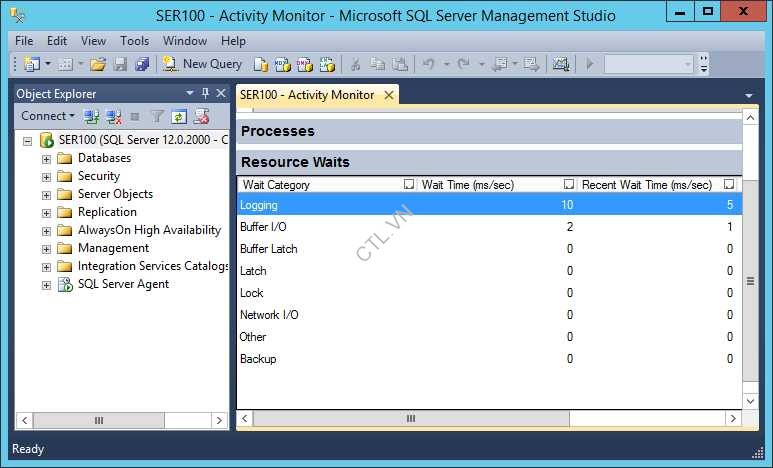Open the Window menu
The image size is (773, 468).
click(185, 41)
